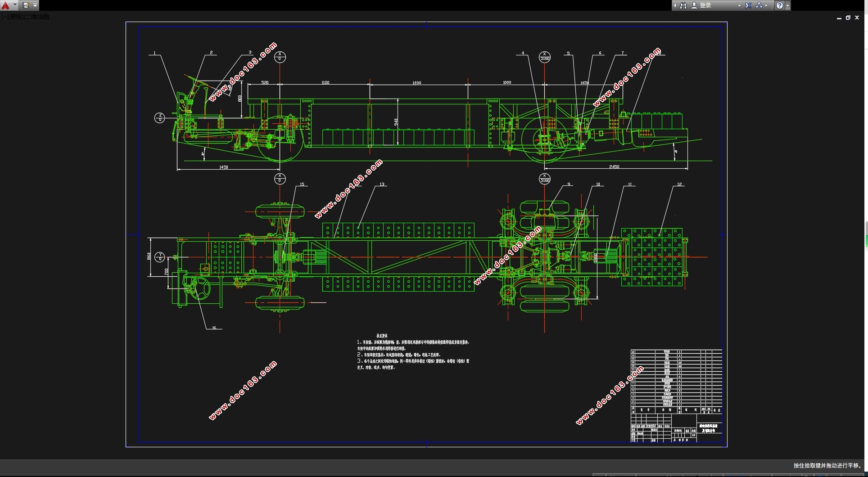Image resolution: width=868 pixels, height=477 pixels.
Task: Open the sign-in dropdown arrow
Action: [739, 5]
